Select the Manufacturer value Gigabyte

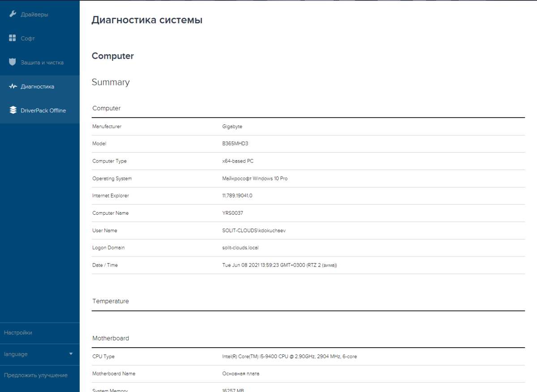[x=232, y=127]
